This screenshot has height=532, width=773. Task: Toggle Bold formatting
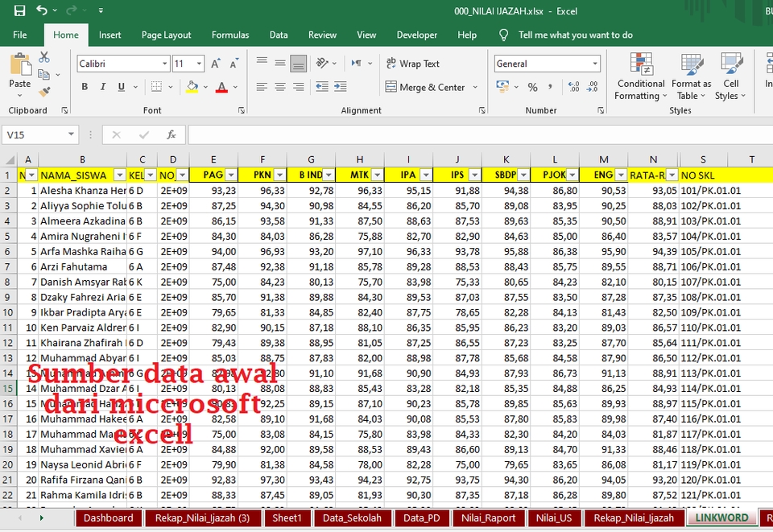[85, 87]
